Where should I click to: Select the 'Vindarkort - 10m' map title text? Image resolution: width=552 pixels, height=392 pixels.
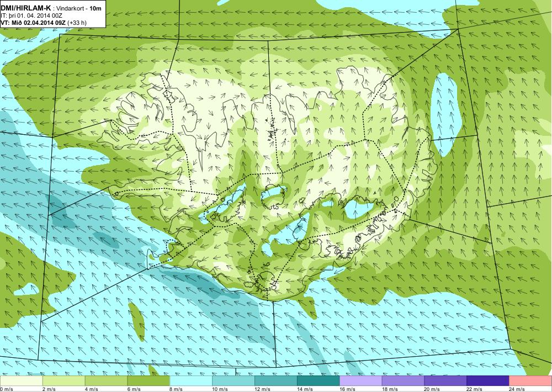click(79, 8)
